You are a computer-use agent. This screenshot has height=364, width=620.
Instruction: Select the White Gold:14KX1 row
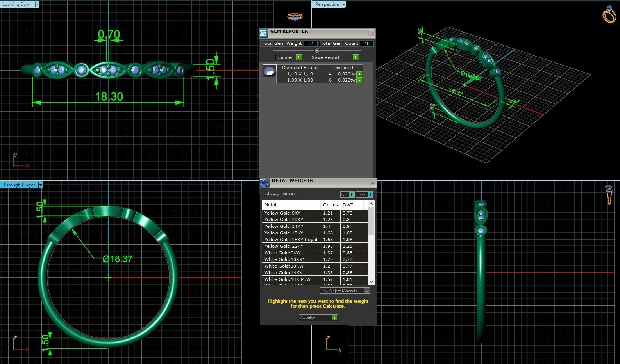(x=315, y=273)
